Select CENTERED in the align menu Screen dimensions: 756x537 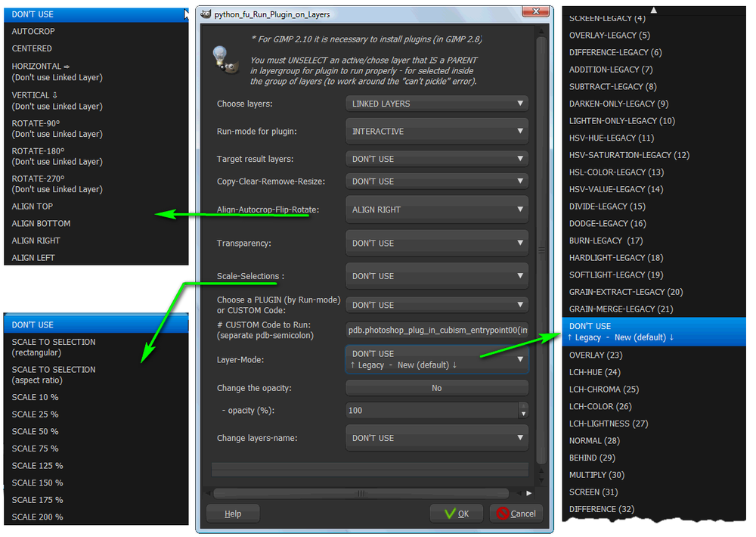pos(96,48)
